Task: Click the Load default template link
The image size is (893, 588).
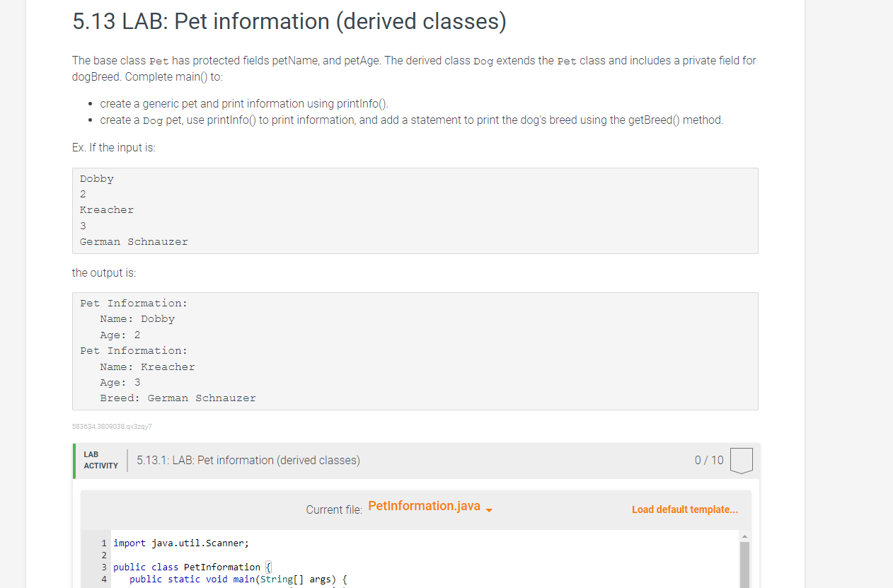Action: point(684,509)
